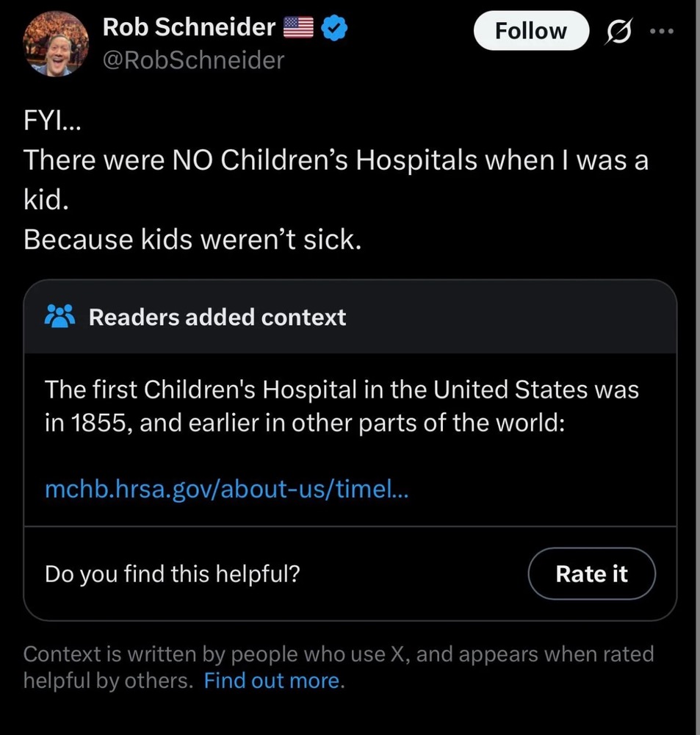Select the Readers added context header
This screenshot has height=735, width=700.
tap(217, 317)
